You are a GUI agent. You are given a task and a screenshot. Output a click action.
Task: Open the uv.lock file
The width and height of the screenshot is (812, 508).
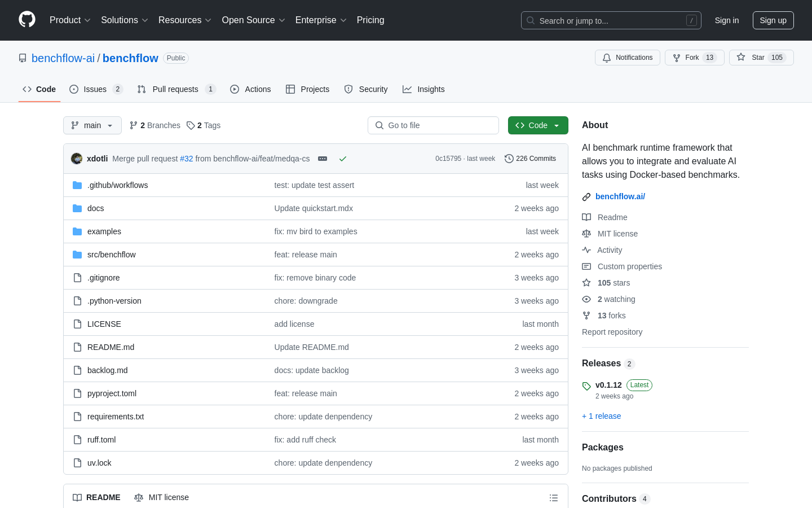coord(99,463)
